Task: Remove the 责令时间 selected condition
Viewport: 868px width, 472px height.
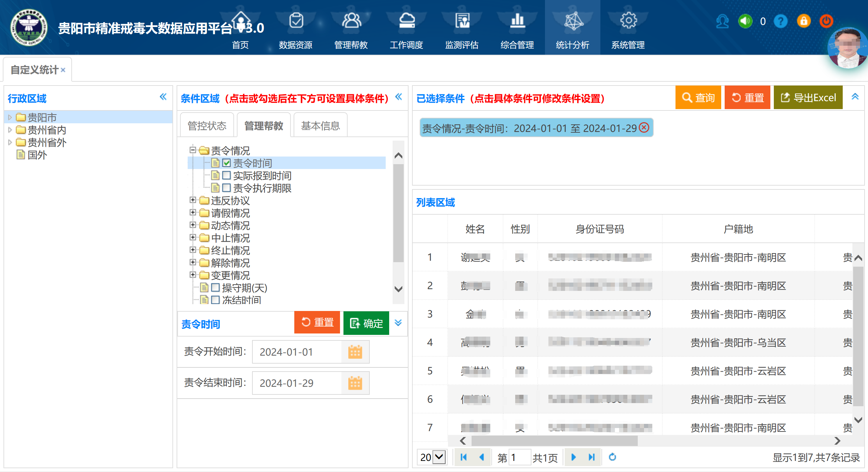Action: (x=644, y=127)
